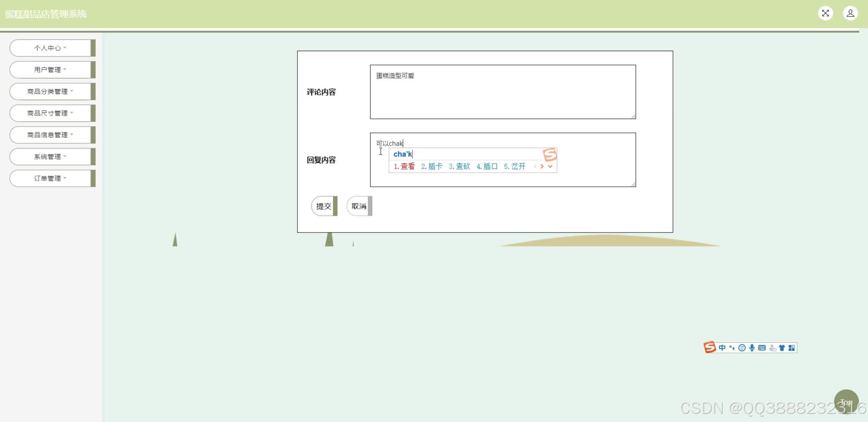Open the Sogou soft keyboard icon
The width and height of the screenshot is (868, 422).
(762, 348)
